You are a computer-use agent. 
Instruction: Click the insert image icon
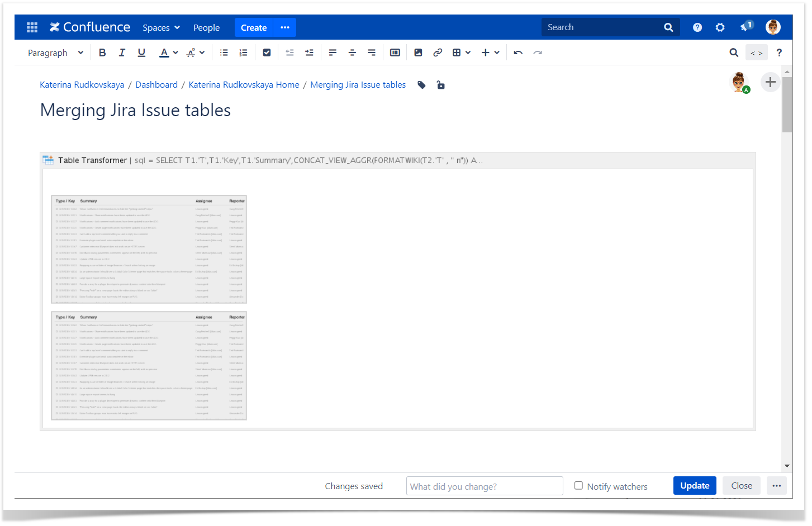pos(418,52)
